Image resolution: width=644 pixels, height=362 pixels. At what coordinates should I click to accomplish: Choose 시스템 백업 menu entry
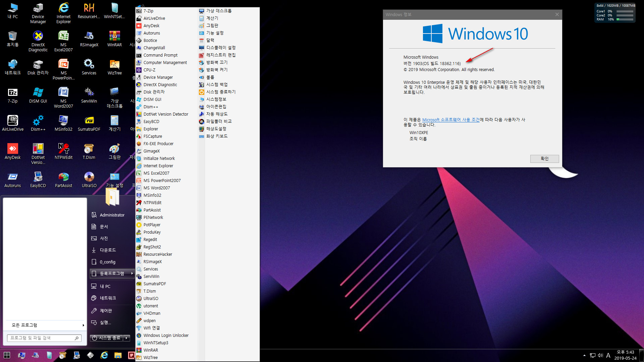pos(229,84)
